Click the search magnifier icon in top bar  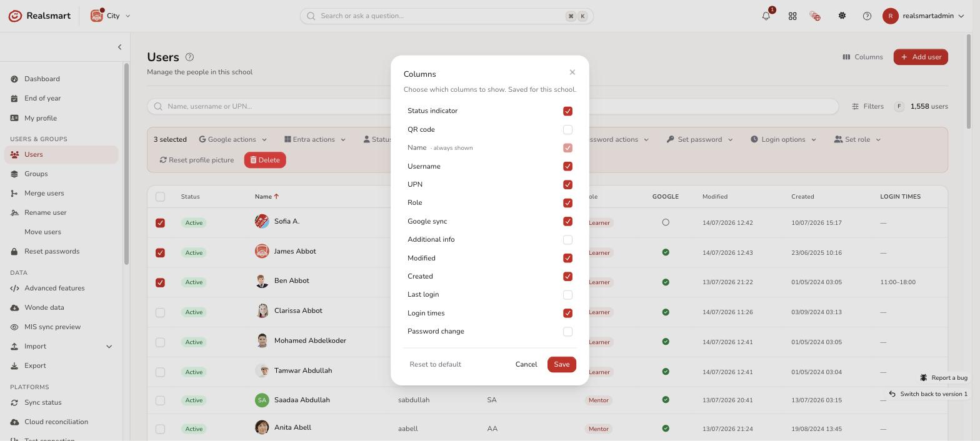click(x=311, y=16)
